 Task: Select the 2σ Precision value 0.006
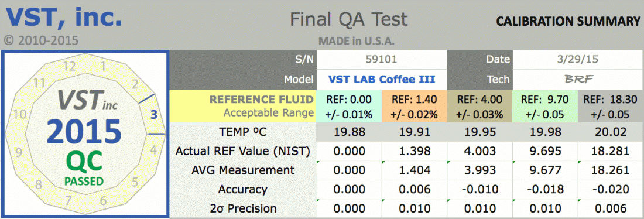pos(609,208)
